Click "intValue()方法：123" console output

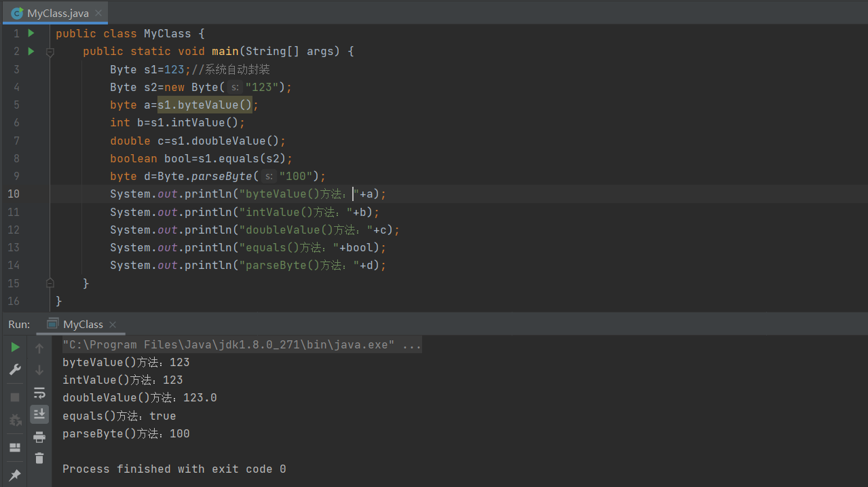coord(123,380)
